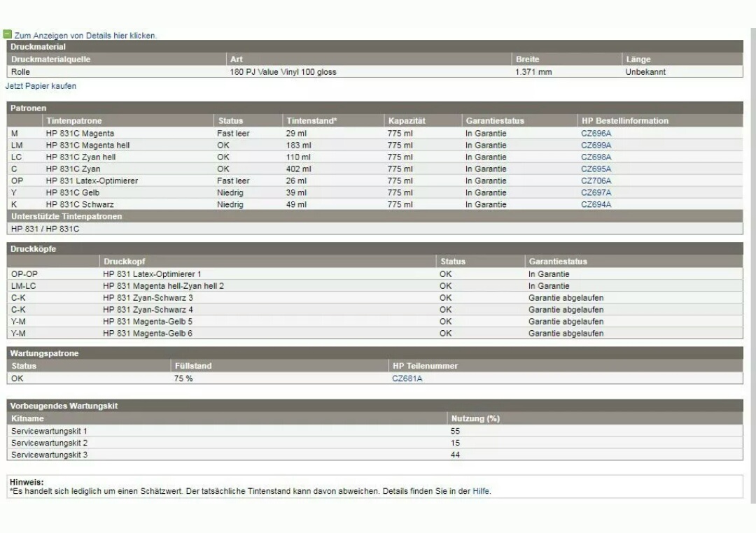756x533 pixels.
Task: Click media width '1.371 mm'
Action: pyautogui.click(x=533, y=72)
